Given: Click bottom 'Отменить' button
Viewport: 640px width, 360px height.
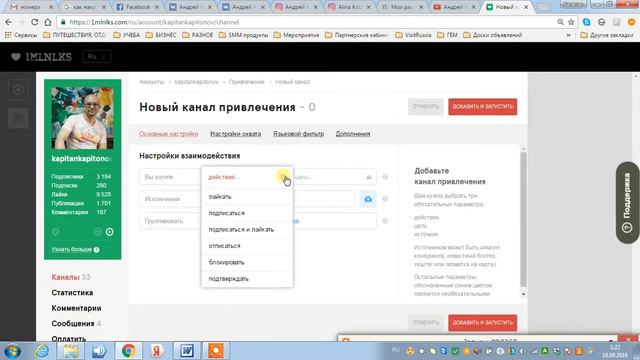Looking at the screenshot, I should pos(425,322).
